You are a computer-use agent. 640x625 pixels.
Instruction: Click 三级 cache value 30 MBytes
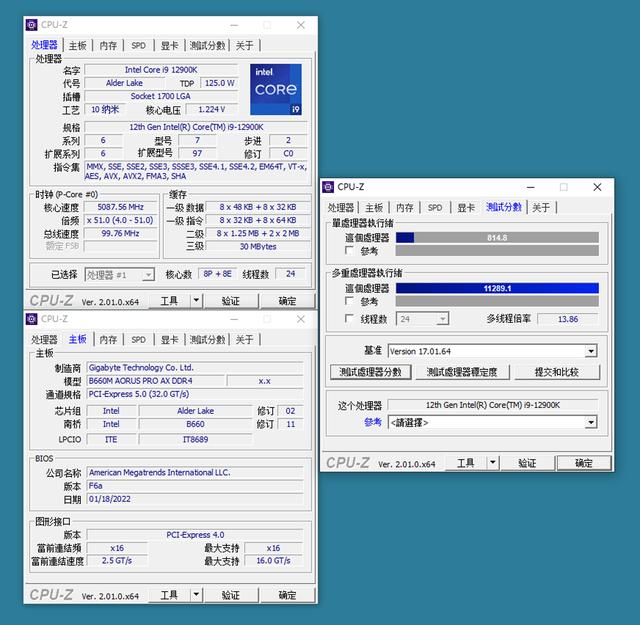258,247
